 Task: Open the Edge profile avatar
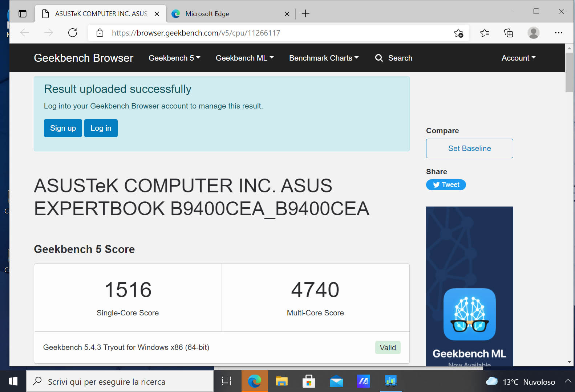click(534, 33)
